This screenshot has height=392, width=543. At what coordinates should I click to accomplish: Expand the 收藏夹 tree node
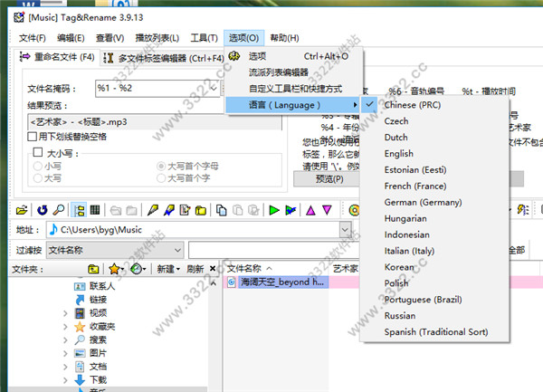click(x=65, y=327)
